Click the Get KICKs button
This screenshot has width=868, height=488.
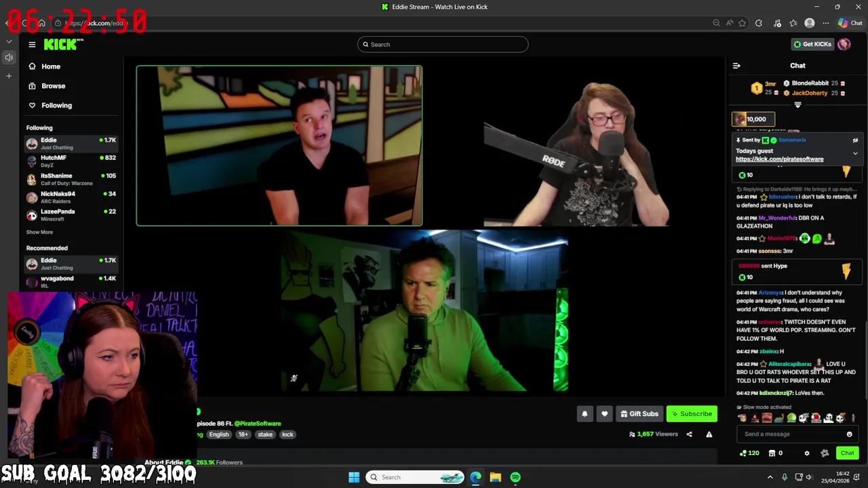coord(812,45)
